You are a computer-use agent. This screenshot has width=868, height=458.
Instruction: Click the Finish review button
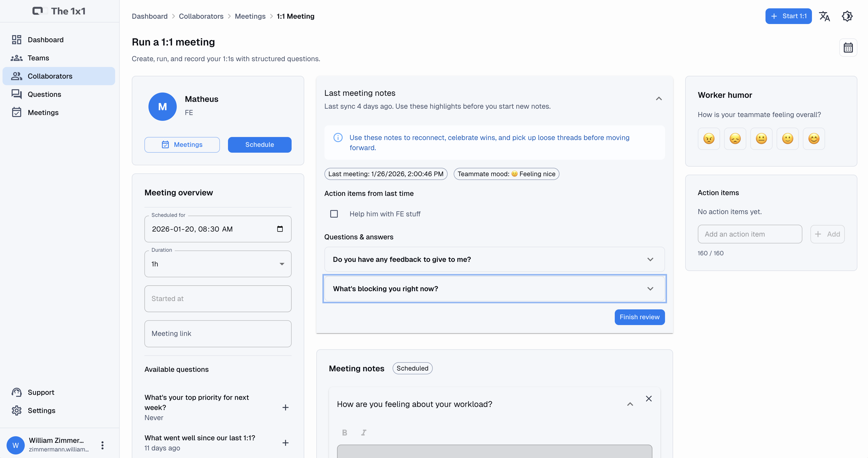639,317
